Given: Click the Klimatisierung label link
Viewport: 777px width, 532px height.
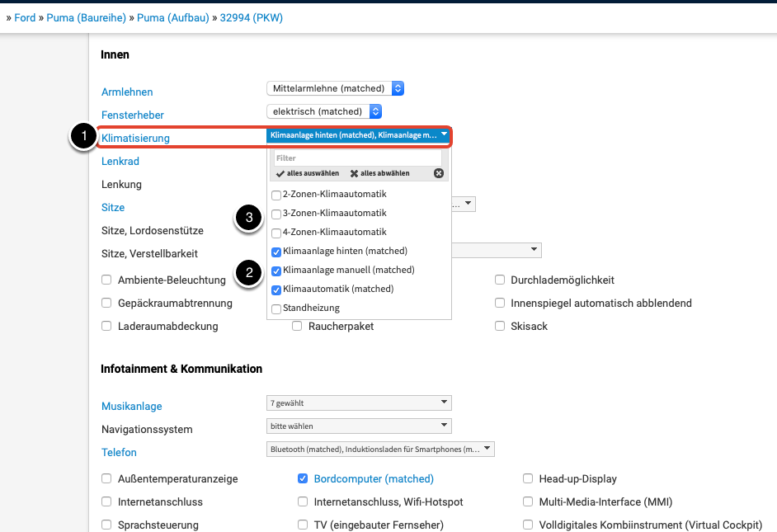Looking at the screenshot, I should (135, 138).
